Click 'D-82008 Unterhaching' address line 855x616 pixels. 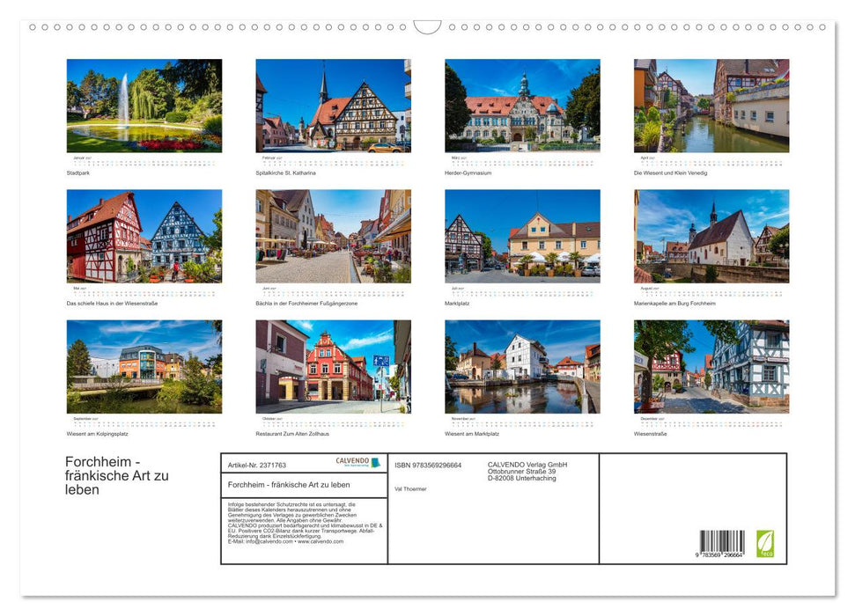point(522,478)
